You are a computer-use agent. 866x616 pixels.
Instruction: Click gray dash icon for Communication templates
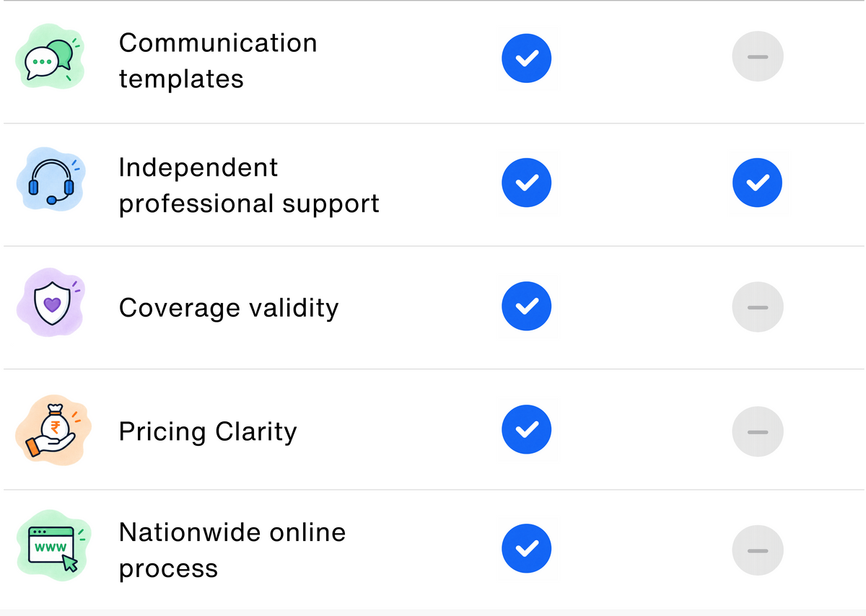[757, 57]
